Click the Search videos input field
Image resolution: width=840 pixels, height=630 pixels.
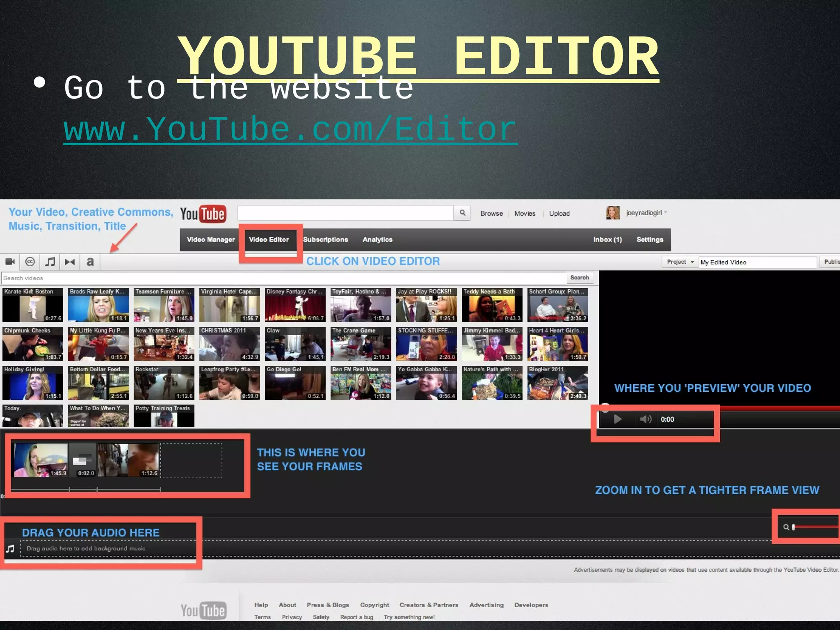(x=284, y=278)
